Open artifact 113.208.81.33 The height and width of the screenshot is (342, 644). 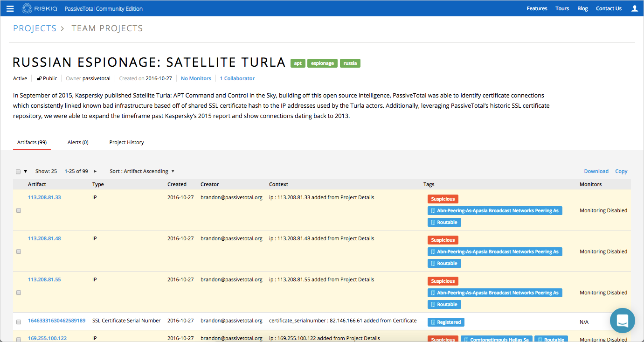(44, 197)
